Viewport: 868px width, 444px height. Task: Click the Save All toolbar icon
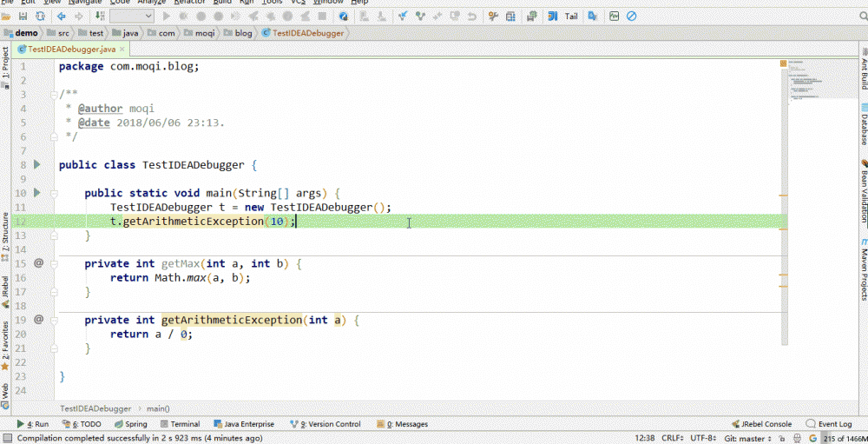tap(24, 16)
